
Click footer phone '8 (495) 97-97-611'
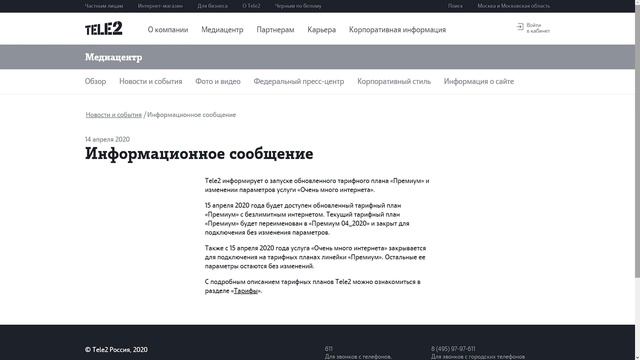(x=453, y=349)
